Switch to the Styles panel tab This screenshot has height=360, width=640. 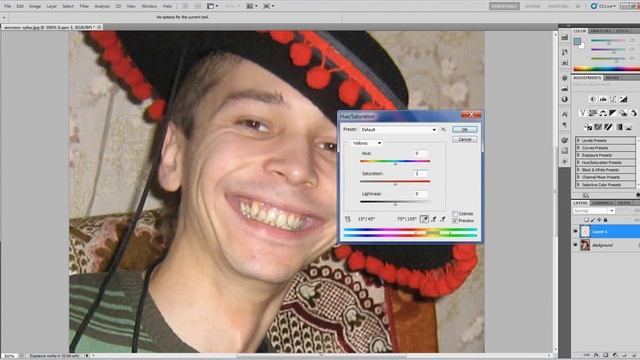click(x=622, y=31)
